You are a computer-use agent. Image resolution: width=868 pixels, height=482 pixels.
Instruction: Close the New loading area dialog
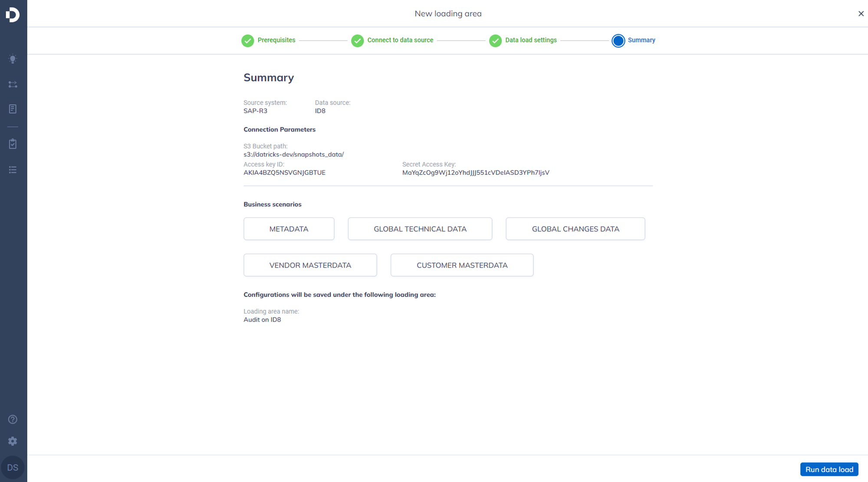coord(861,14)
